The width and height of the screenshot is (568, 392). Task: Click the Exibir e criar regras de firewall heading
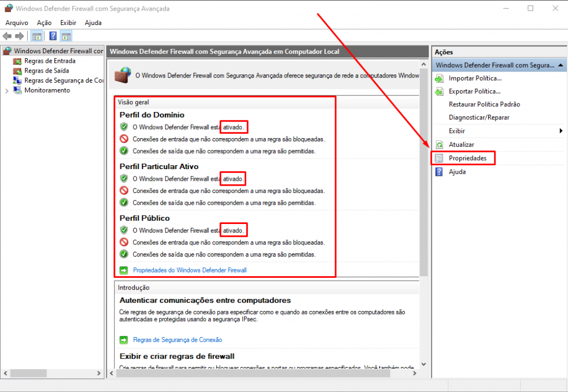[x=177, y=357]
